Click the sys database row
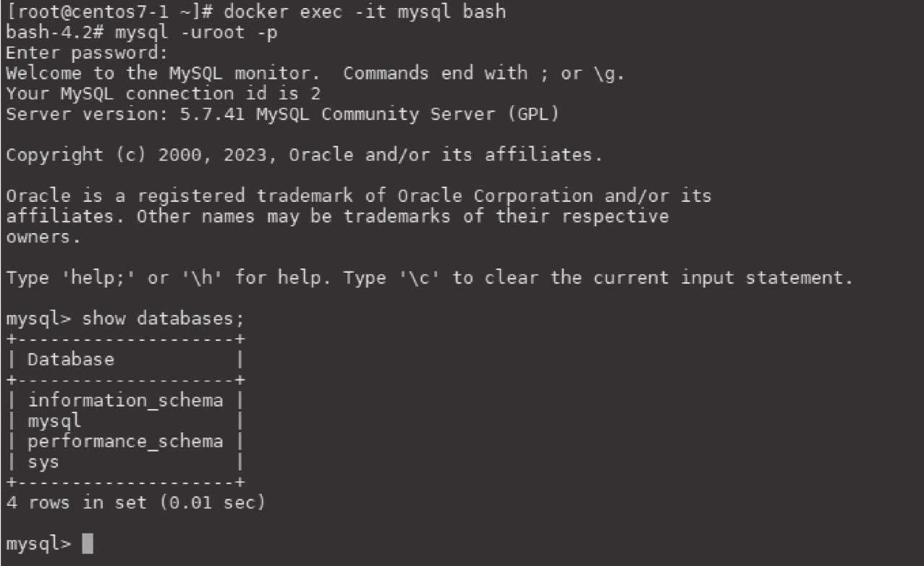Screen dimensions: 924x566 43,462
